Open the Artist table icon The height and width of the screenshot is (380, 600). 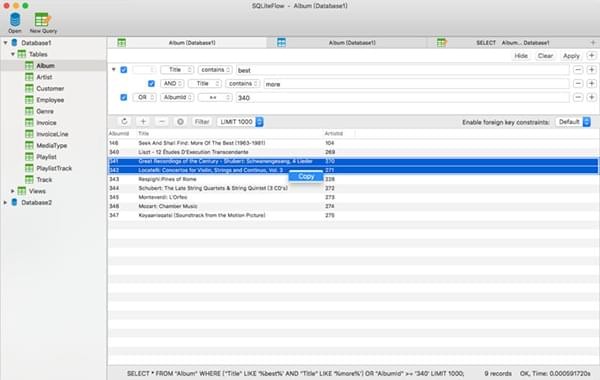coord(29,77)
